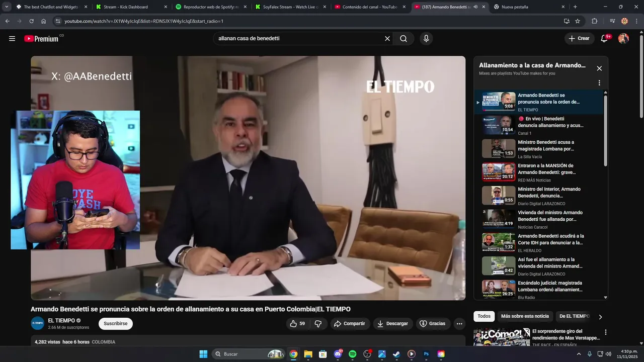Open the YouTube guide hamburger menu
Screen dimensions: 644x362
12,39
